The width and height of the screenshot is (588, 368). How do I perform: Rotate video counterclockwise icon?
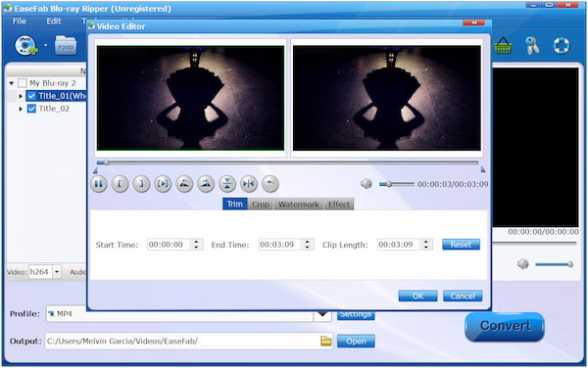(184, 184)
